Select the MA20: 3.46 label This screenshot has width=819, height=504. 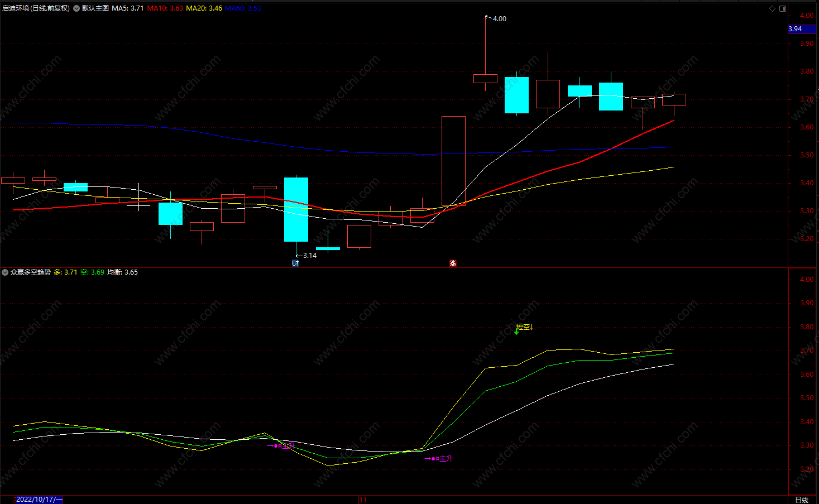coord(204,8)
